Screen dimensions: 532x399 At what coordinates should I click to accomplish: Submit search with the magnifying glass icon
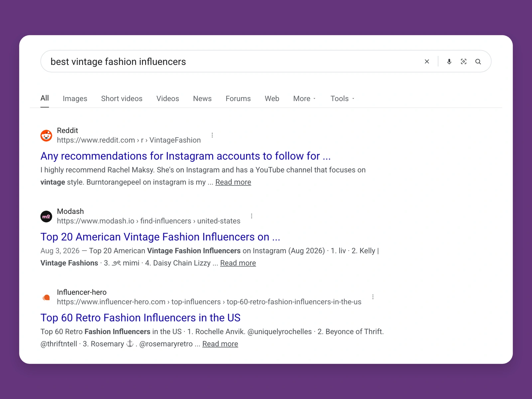point(478,62)
